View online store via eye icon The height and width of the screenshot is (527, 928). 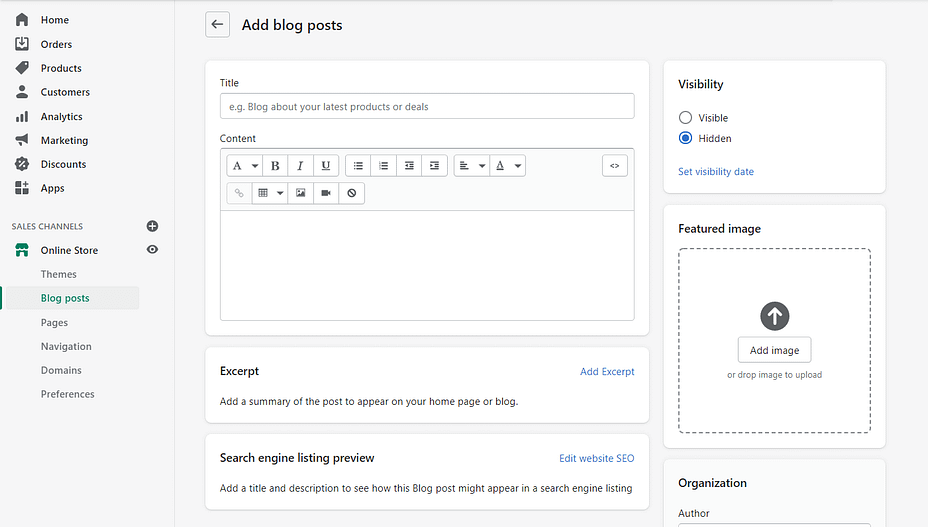click(x=152, y=250)
